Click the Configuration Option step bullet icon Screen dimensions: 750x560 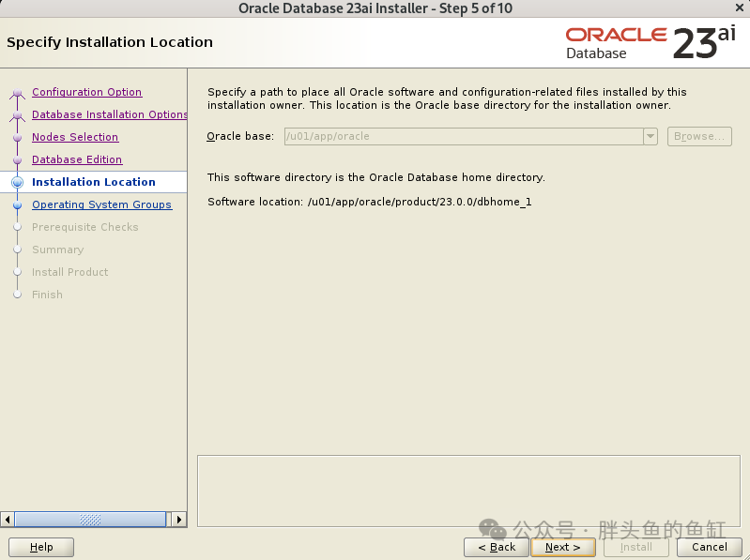pyautogui.click(x=18, y=93)
